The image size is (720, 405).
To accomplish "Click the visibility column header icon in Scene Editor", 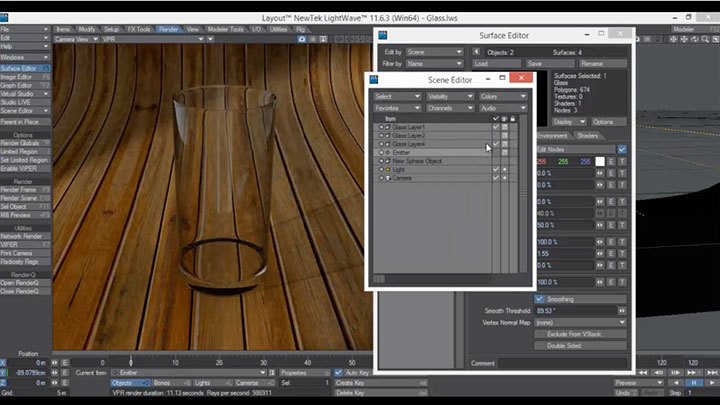I will click(x=504, y=119).
